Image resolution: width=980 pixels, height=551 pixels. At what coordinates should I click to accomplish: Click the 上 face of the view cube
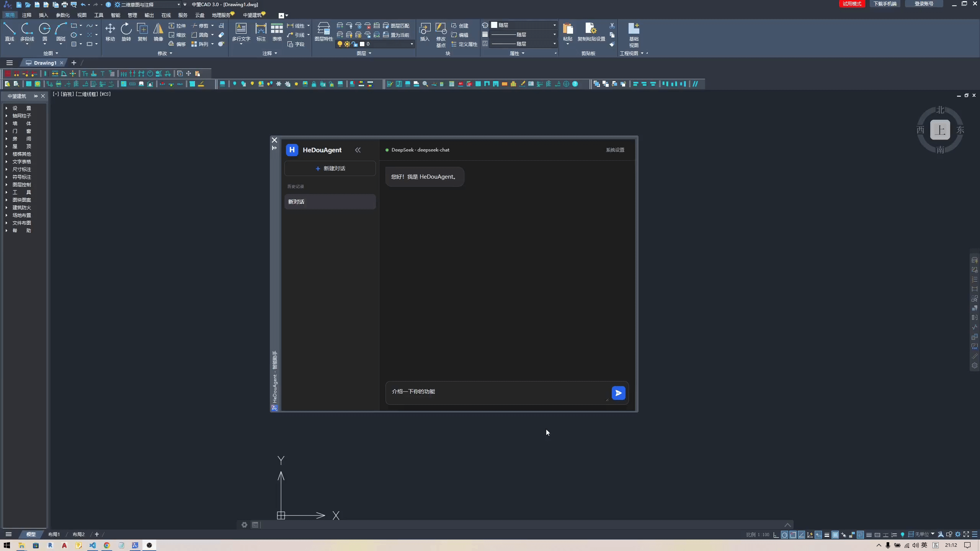pos(940,130)
